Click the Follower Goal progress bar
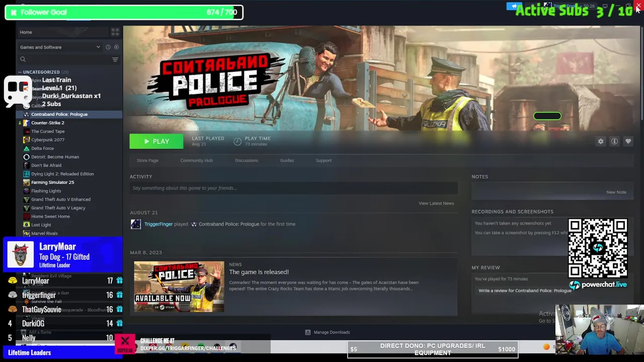This screenshot has height=362, width=644. pos(124,12)
